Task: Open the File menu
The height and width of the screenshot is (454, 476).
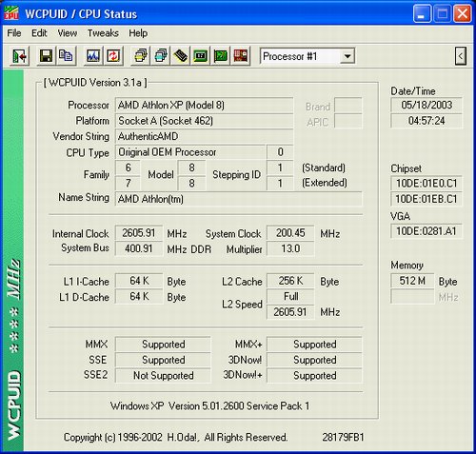Action: pyautogui.click(x=14, y=33)
